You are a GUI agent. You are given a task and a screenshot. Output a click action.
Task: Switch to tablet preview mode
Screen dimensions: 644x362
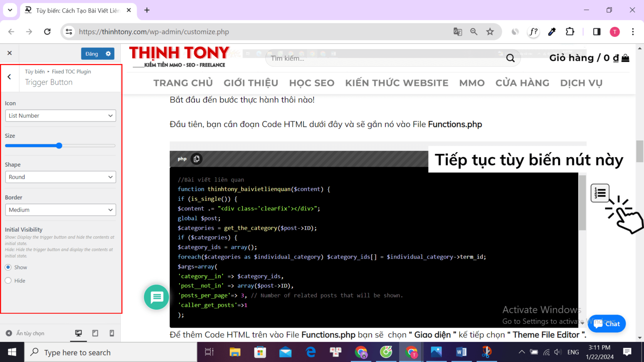[x=95, y=333]
